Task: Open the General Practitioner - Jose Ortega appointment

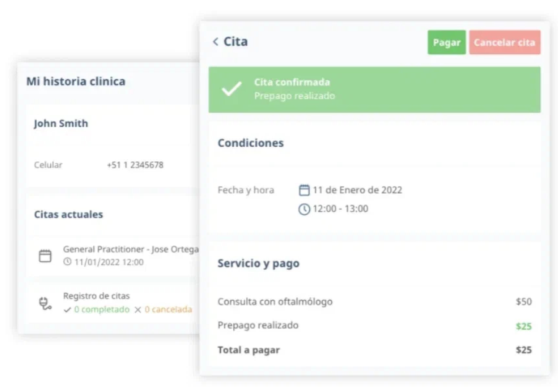Action: (131, 250)
